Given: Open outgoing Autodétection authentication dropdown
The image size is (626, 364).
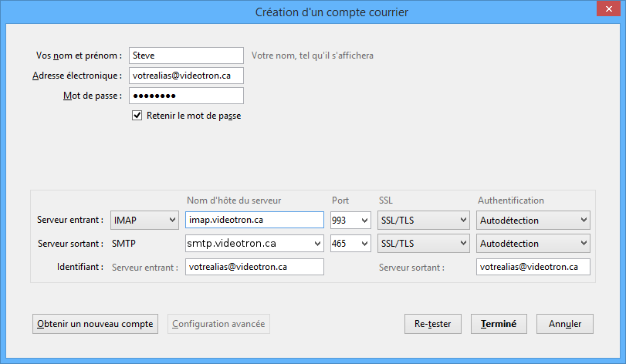Looking at the screenshot, I should tap(533, 243).
